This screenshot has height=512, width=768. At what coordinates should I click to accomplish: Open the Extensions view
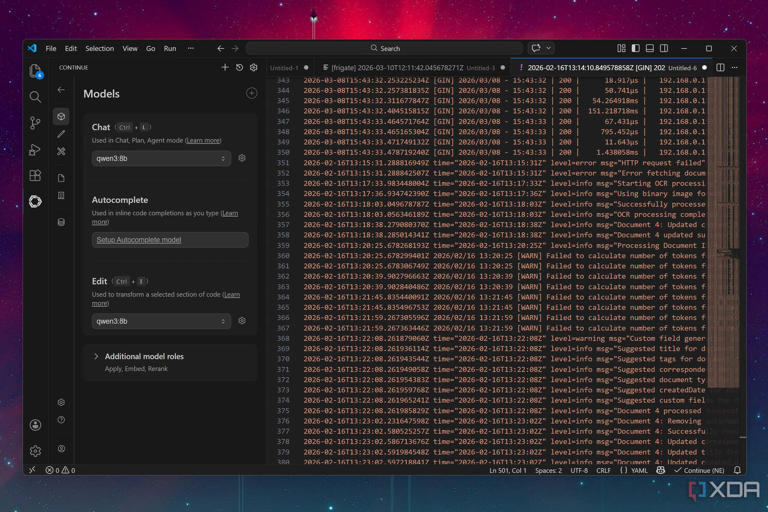point(35,175)
